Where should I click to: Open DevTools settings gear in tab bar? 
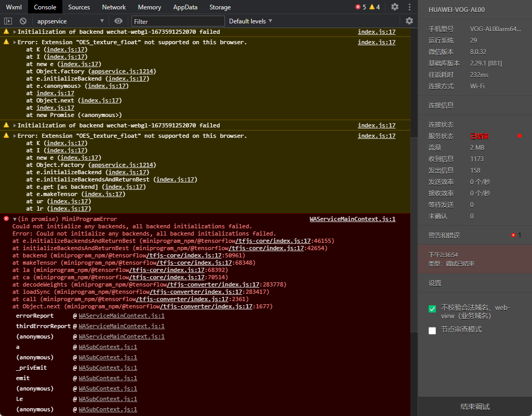pyautogui.click(x=395, y=7)
